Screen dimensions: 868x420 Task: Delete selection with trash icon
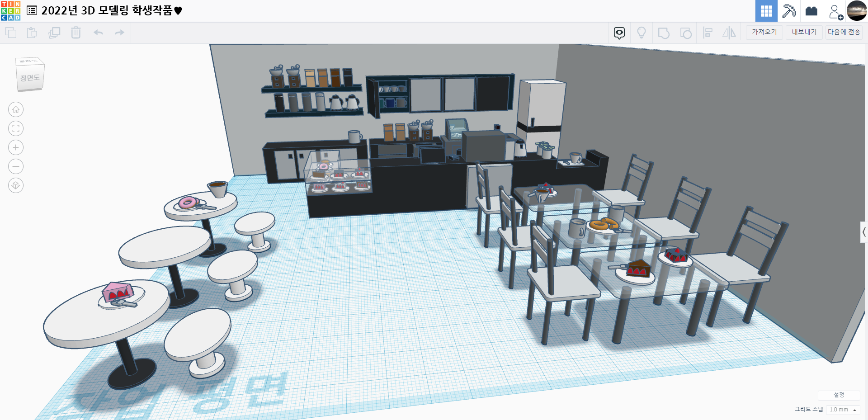pos(76,33)
